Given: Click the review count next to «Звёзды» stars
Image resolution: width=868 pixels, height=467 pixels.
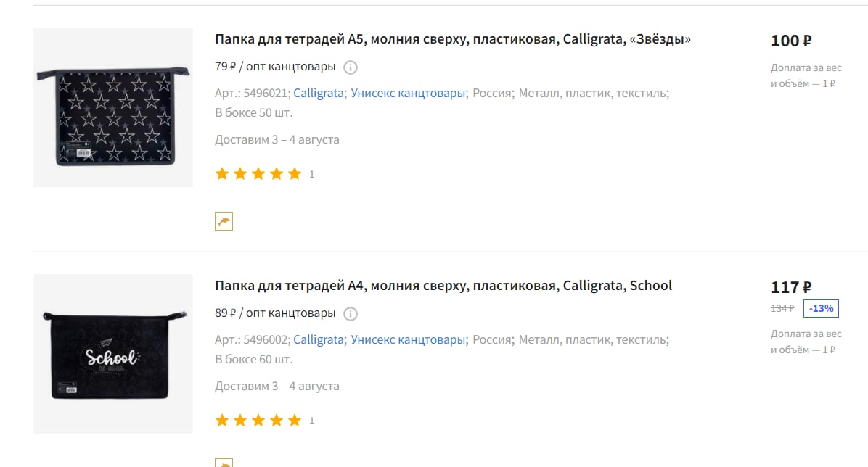Looking at the screenshot, I should pos(311,174).
